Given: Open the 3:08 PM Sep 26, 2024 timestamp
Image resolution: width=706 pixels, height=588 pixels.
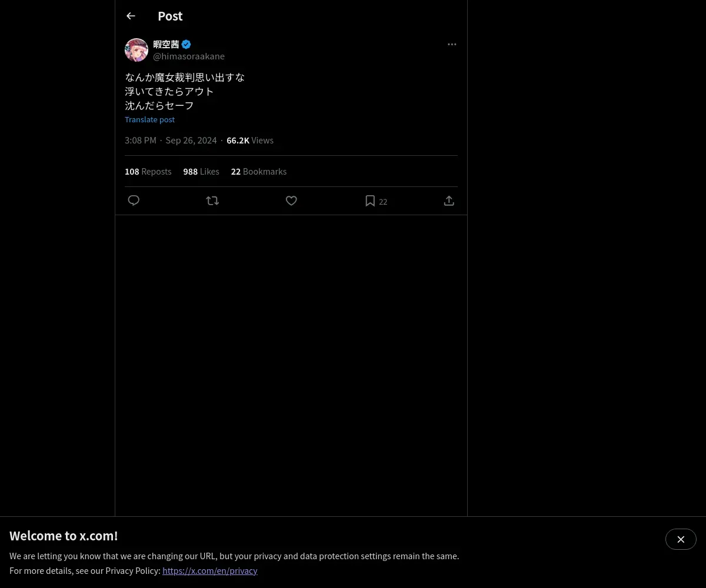Looking at the screenshot, I should [x=171, y=141].
